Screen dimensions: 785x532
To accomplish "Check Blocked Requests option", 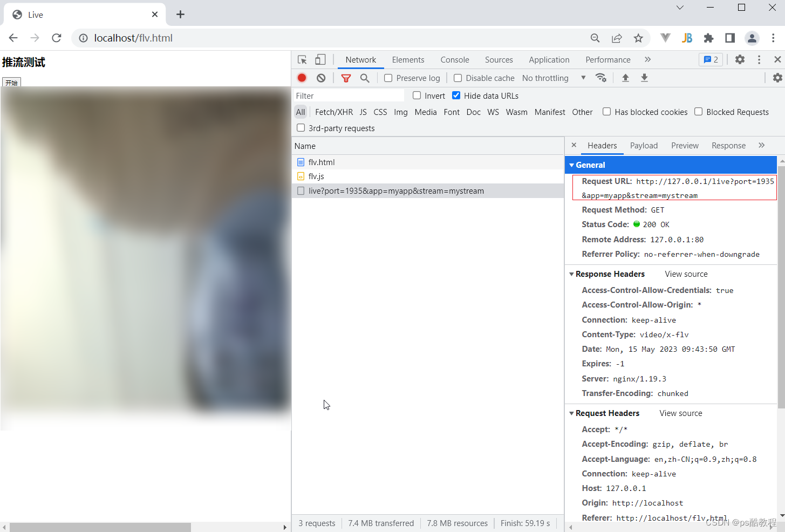I will click(698, 112).
